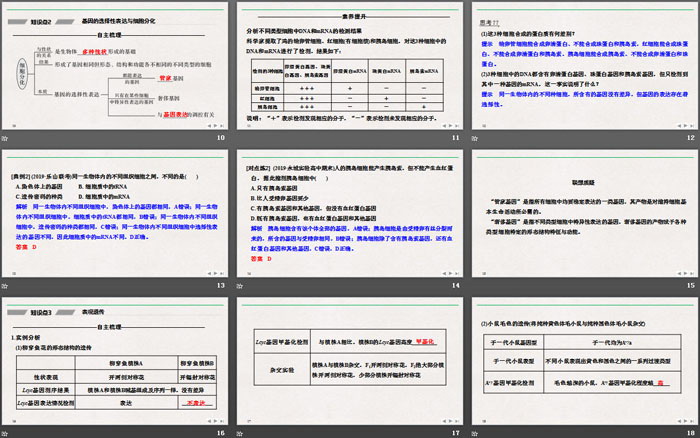Select slide 10 thumbnail with the cell differentiation diagram
The image size is (700, 438).
[x=115, y=66]
